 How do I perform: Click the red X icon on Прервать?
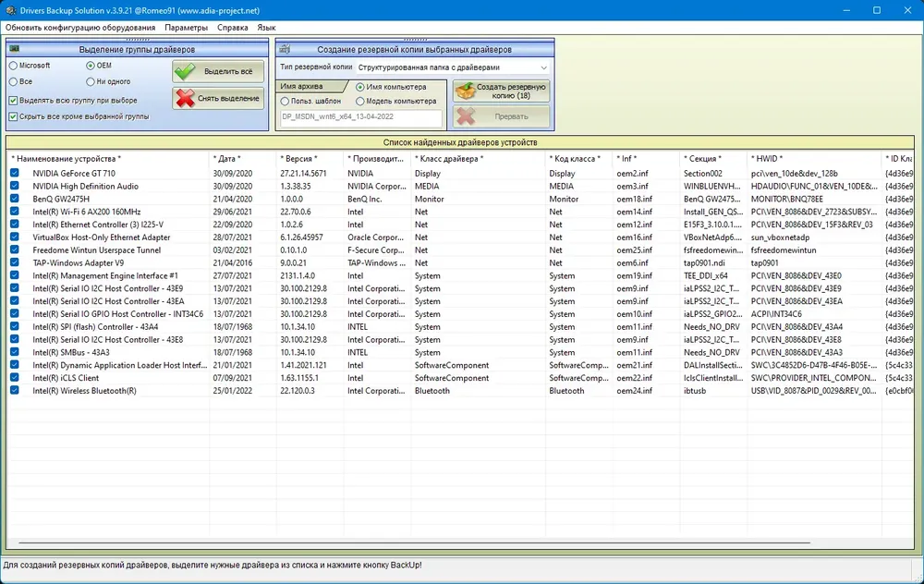click(x=466, y=116)
